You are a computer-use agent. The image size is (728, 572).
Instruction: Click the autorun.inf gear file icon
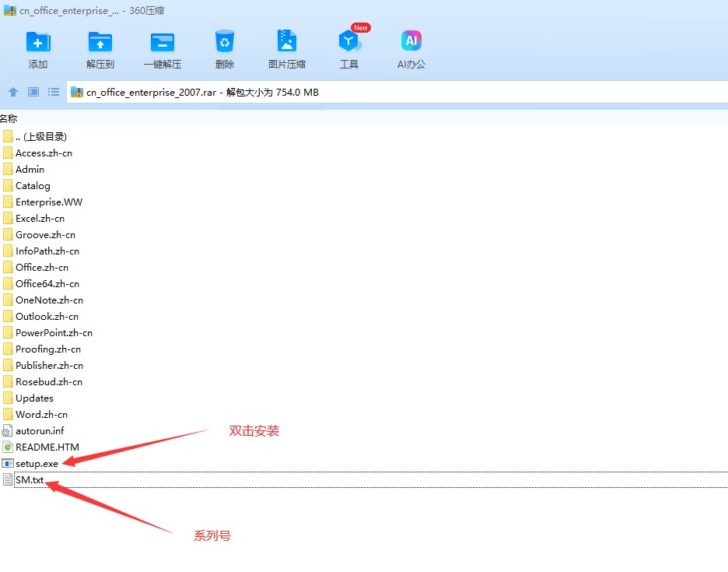8,430
